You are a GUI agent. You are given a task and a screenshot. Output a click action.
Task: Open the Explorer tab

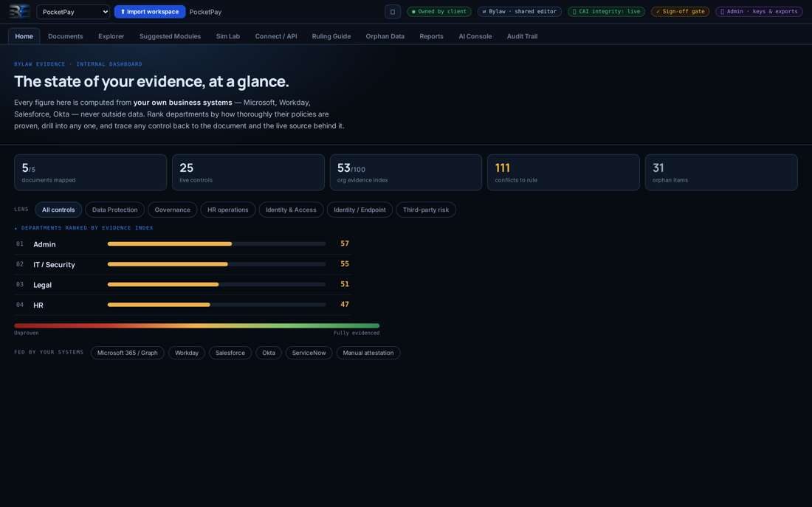click(x=111, y=36)
